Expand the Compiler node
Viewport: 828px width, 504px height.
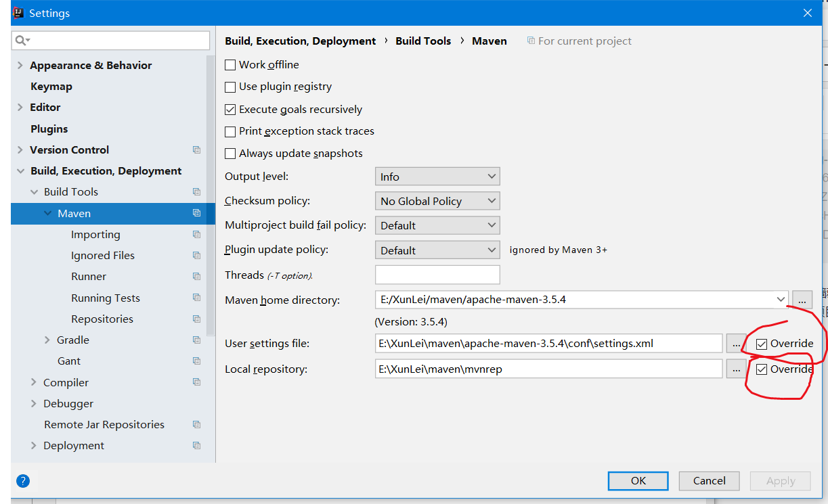click(34, 382)
